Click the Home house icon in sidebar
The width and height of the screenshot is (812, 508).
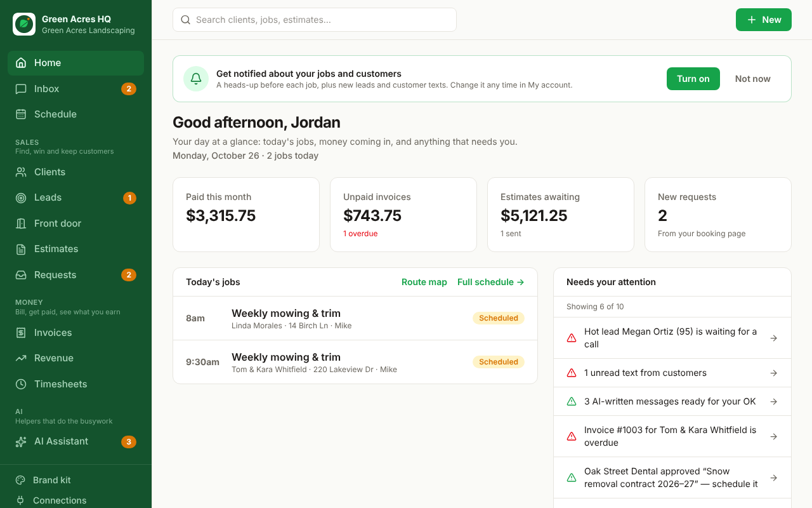(21, 63)
